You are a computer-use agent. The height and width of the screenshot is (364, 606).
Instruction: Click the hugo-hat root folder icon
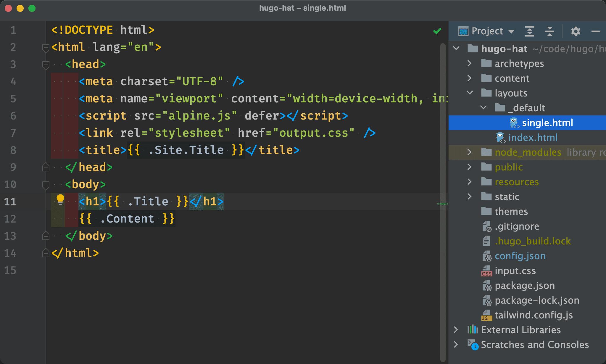pyautogui.click(x=473, y=48)
